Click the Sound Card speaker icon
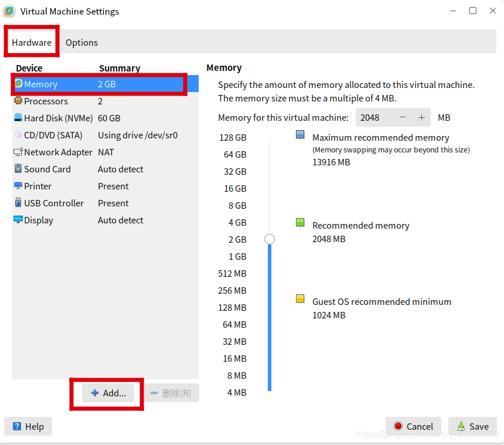The height and width of the screenshot is (445, 504). coord(18,168)
